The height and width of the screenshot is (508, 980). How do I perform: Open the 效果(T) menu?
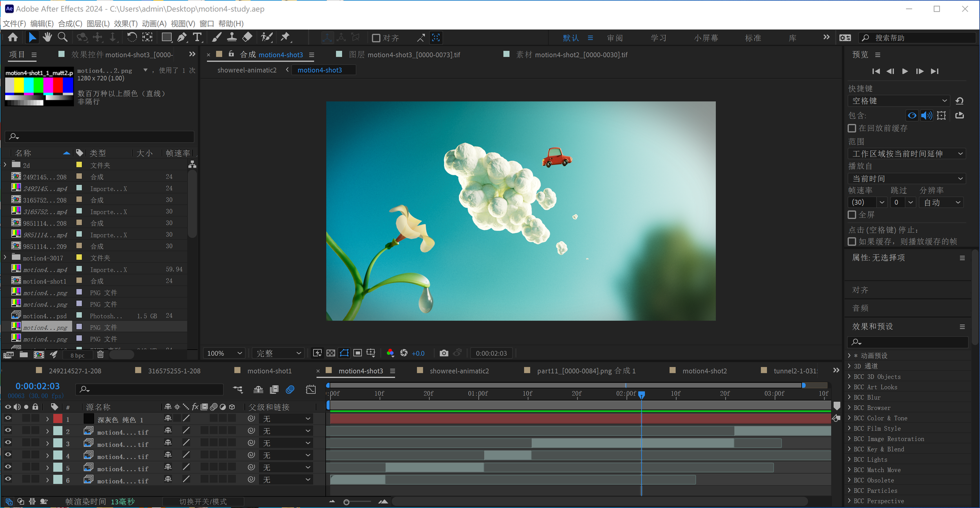point(125,24)
